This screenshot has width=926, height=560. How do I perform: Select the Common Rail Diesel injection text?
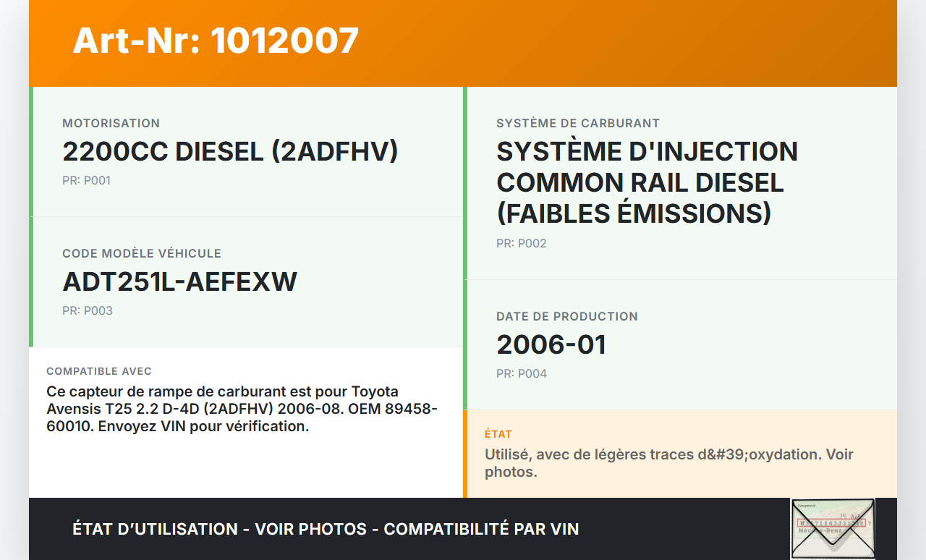[x=646, y=182]
